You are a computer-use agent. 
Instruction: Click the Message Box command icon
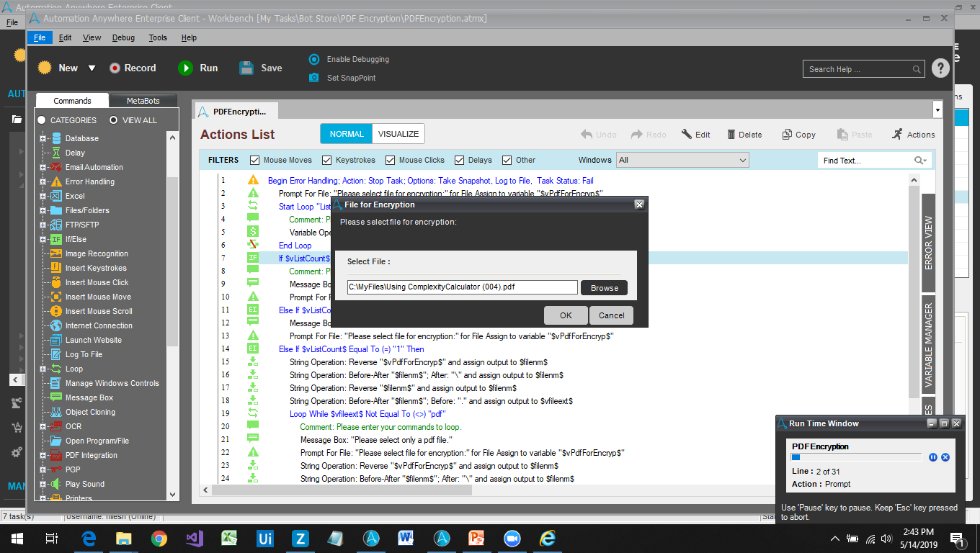pos(56,397)
